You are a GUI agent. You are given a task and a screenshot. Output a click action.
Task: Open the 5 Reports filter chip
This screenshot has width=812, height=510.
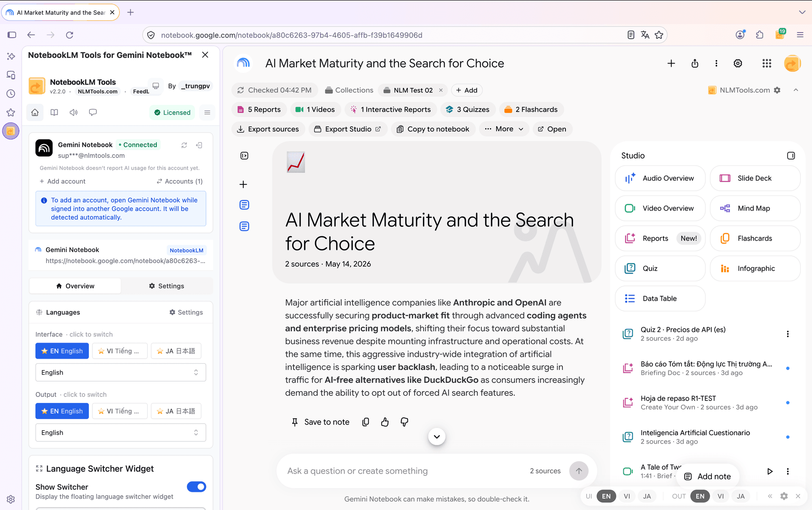coord(259,110)
